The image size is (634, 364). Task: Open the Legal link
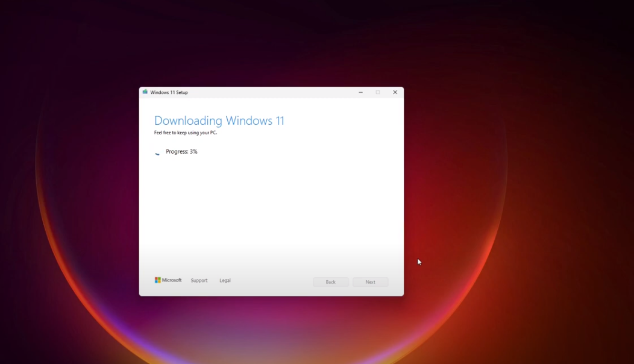coord(225,280)
